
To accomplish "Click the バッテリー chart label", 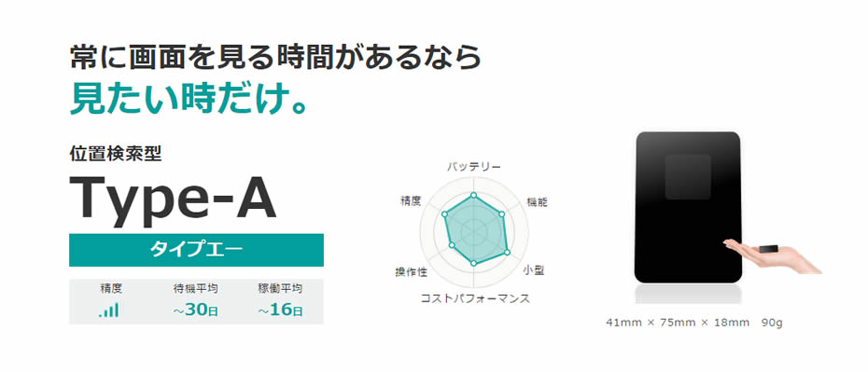I will 474,167.
